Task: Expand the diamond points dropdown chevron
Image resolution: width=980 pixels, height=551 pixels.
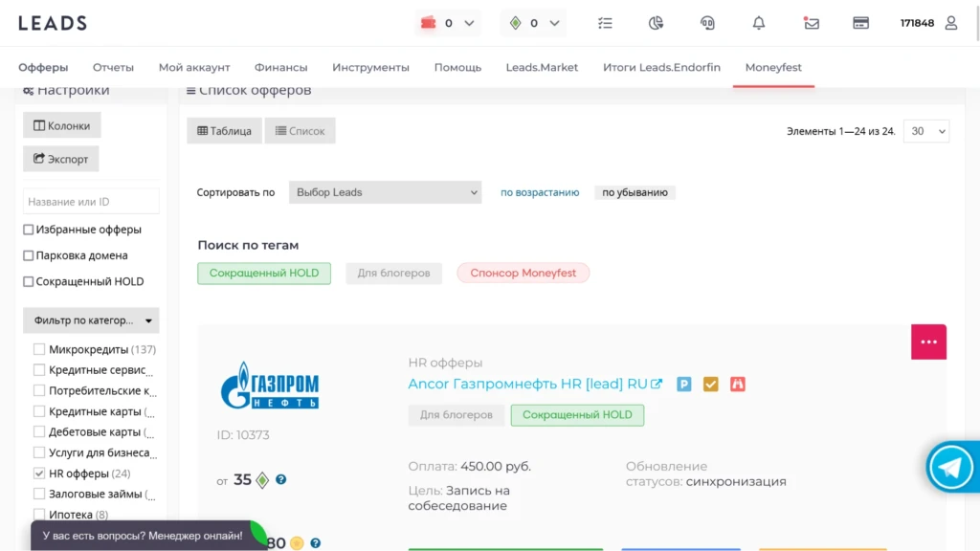Action: pyautogui.click(x=554, y=23)
